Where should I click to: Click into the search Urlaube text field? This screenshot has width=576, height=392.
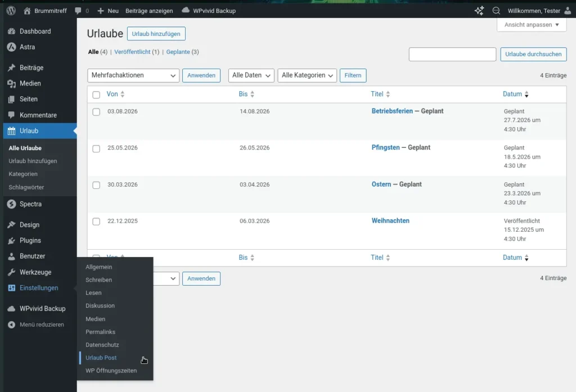pyautogui.click(x=452, y=54)
